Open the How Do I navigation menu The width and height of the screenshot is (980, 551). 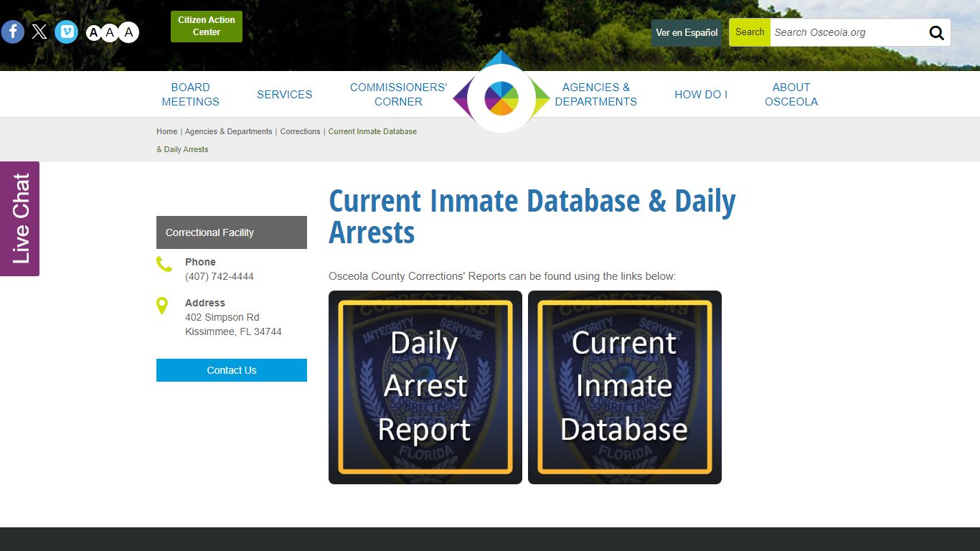click(701, 94)
